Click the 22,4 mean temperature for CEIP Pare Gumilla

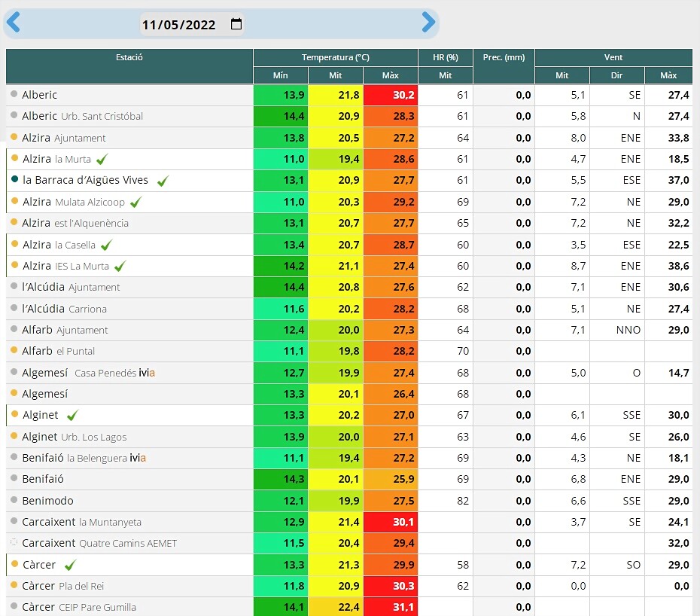click(x=336, y=607)
